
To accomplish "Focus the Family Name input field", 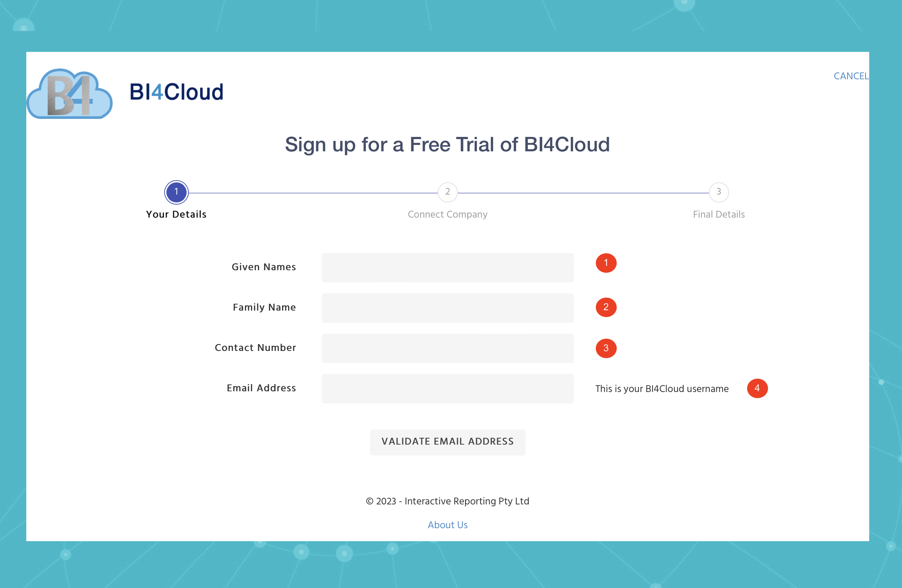I will [x=448, y=308].
